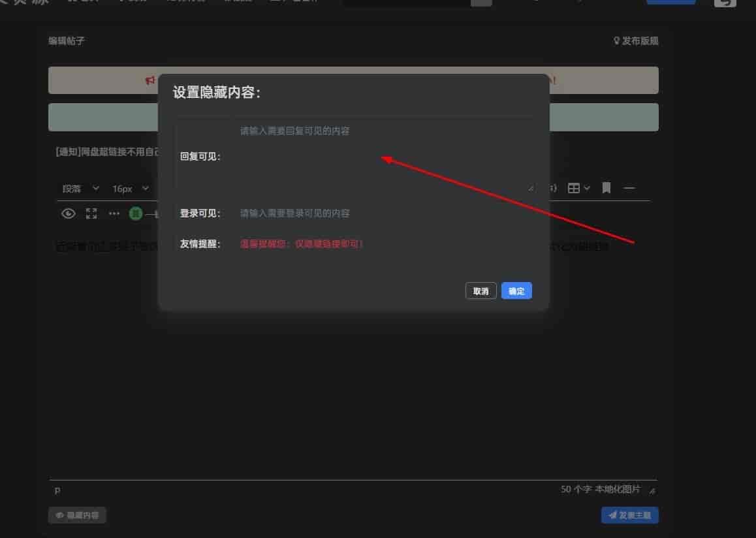Click the resize grip of 回复可见 text area

[x=531, y=188]
